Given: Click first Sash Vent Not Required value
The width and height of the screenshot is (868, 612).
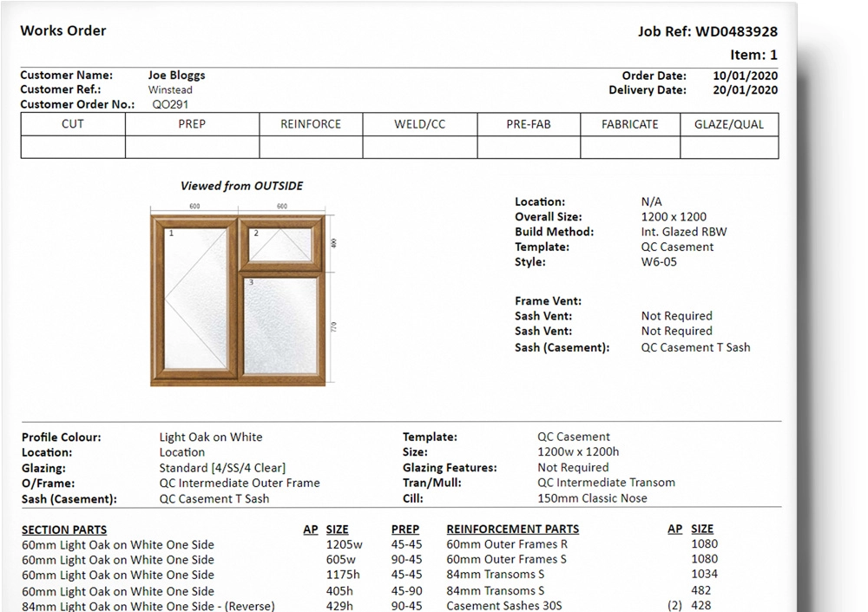Looking at the screenshot, I should tap(676, 316).
